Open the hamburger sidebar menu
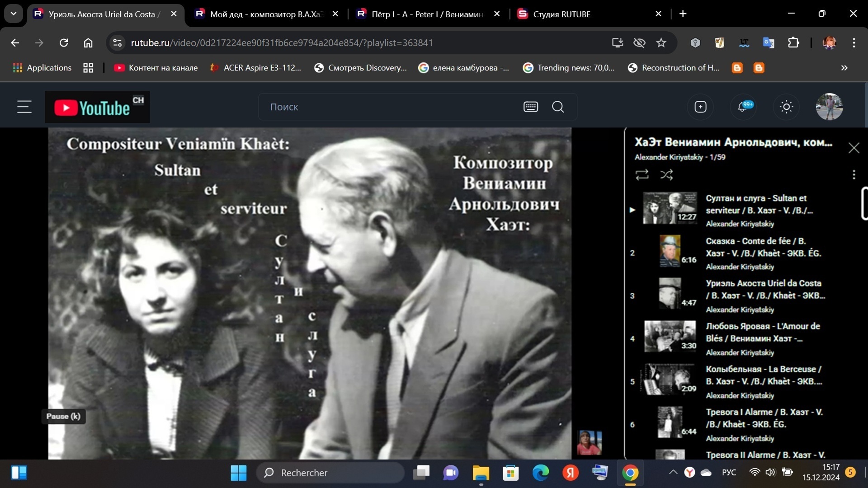 24,107
